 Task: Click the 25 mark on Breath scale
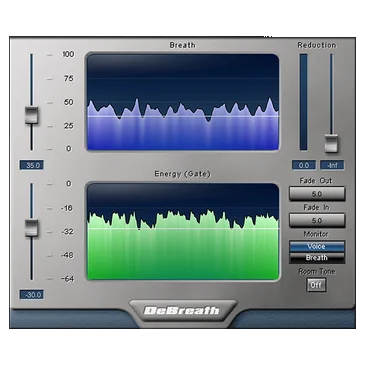68,126
